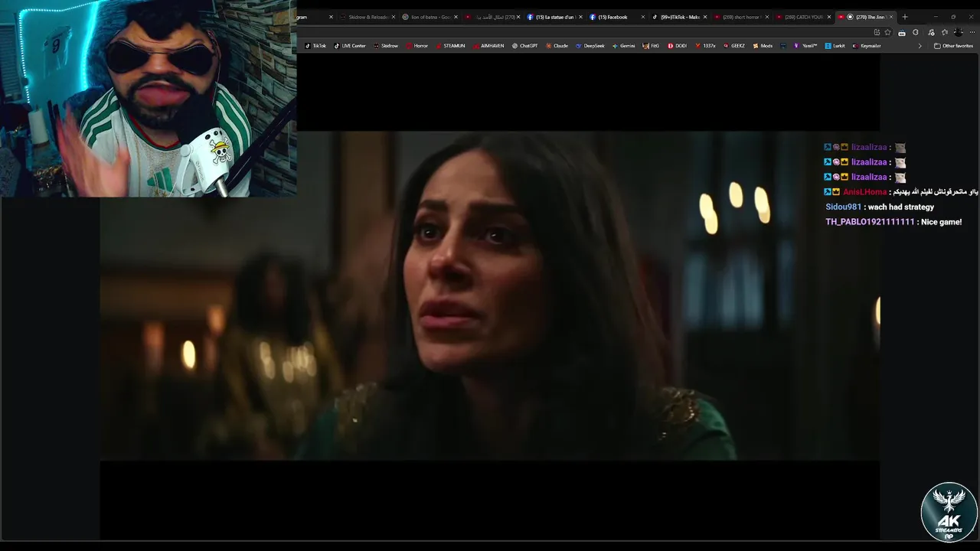Image resolution: width=980 pixels, height=551 pixels.
Task: Open the Horror bookmark
Action: tap(417, 46)
